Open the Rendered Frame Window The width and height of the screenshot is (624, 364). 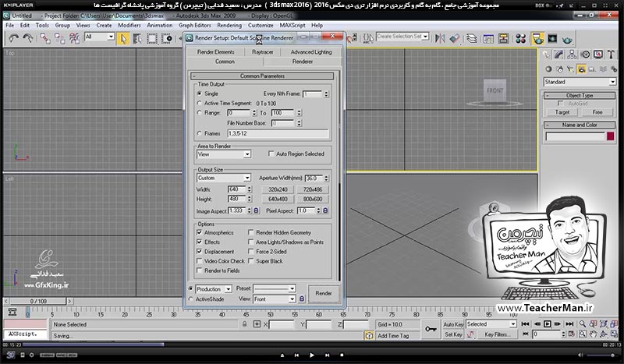point(552,39)
